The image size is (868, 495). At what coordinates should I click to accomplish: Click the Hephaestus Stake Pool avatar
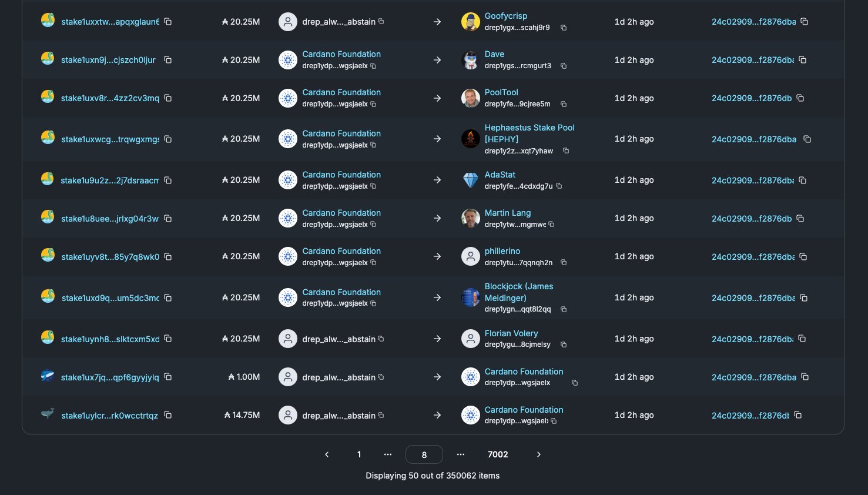point(470,139)
